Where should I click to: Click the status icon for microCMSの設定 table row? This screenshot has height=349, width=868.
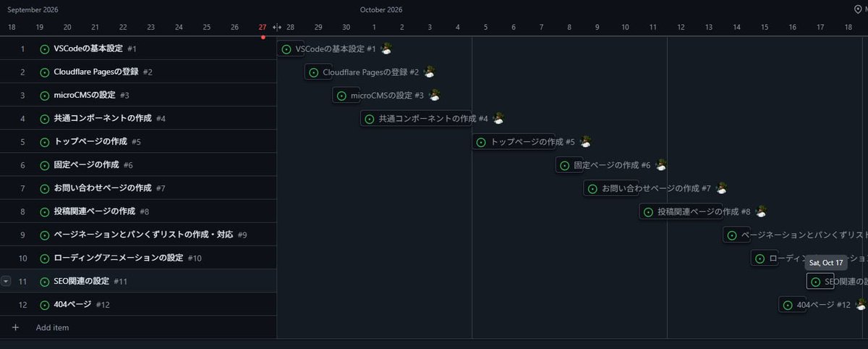44,95
